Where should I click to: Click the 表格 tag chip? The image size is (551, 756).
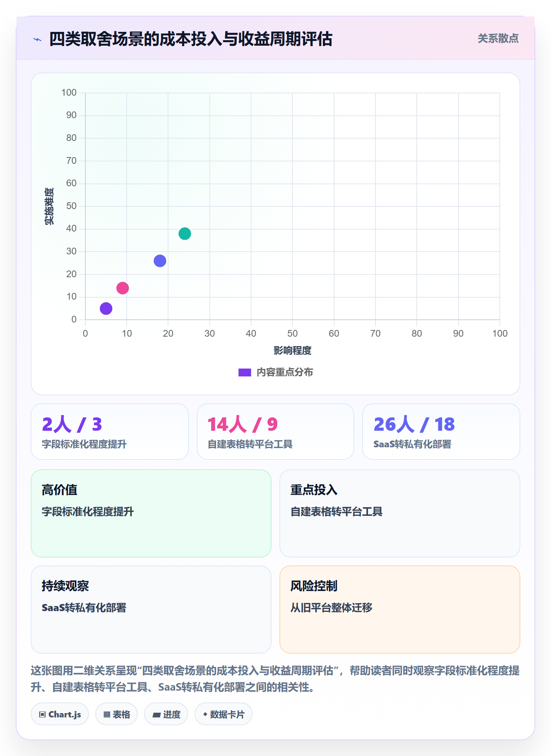click(x=116, y=714)
